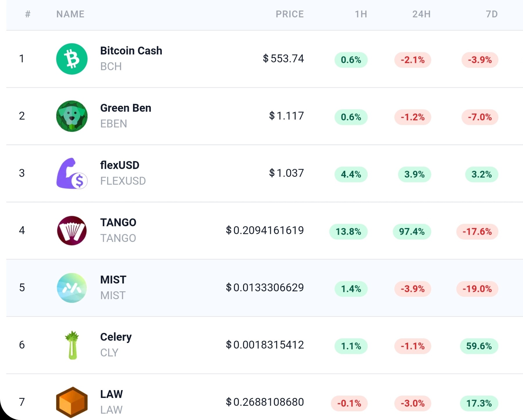Click the LAW 17.3% 7D badge

(x=479, y=403)
